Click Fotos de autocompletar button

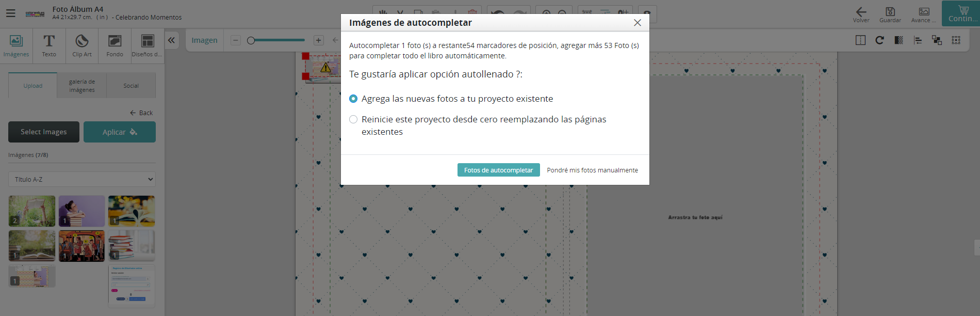point(498,170)
